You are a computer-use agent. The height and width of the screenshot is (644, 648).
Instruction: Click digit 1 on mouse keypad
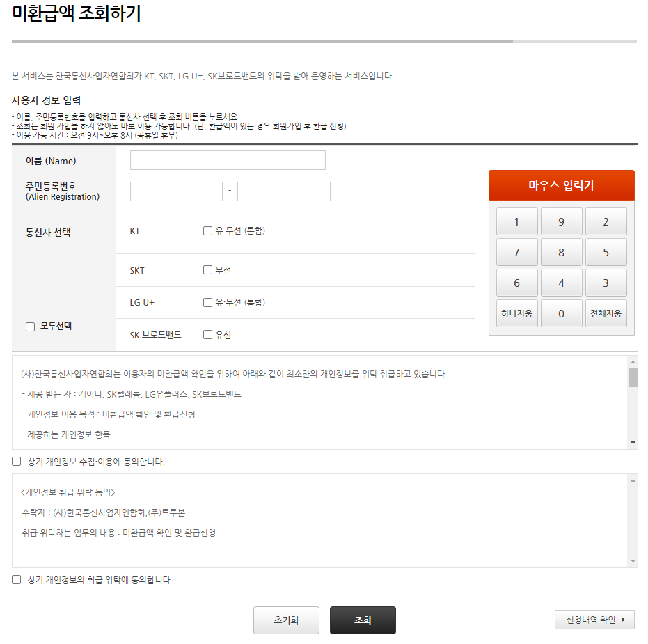516,222
